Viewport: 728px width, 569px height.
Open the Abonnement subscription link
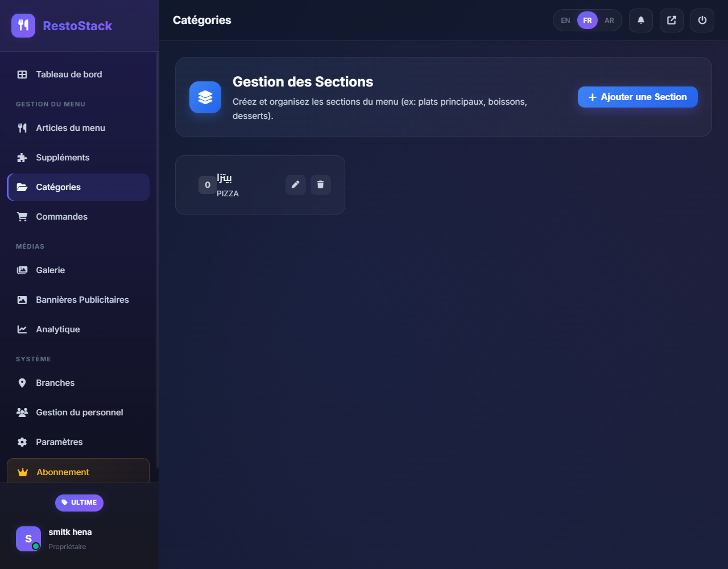pos(63,472)
